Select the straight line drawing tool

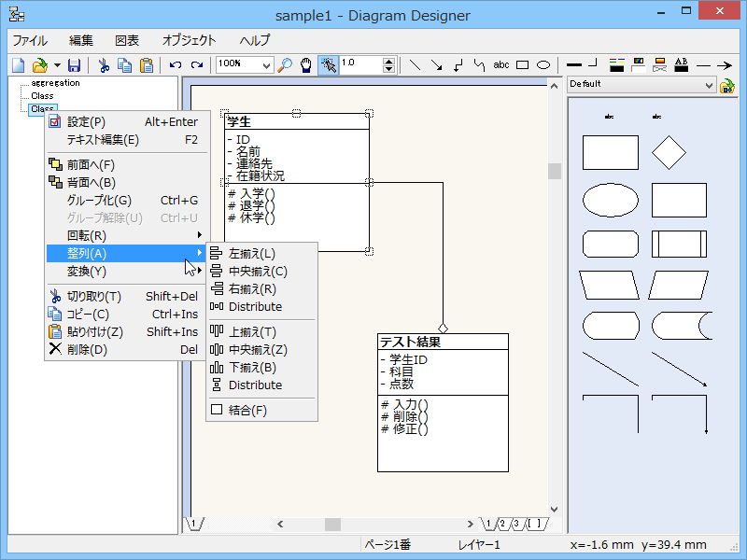[x=415, y=65]
